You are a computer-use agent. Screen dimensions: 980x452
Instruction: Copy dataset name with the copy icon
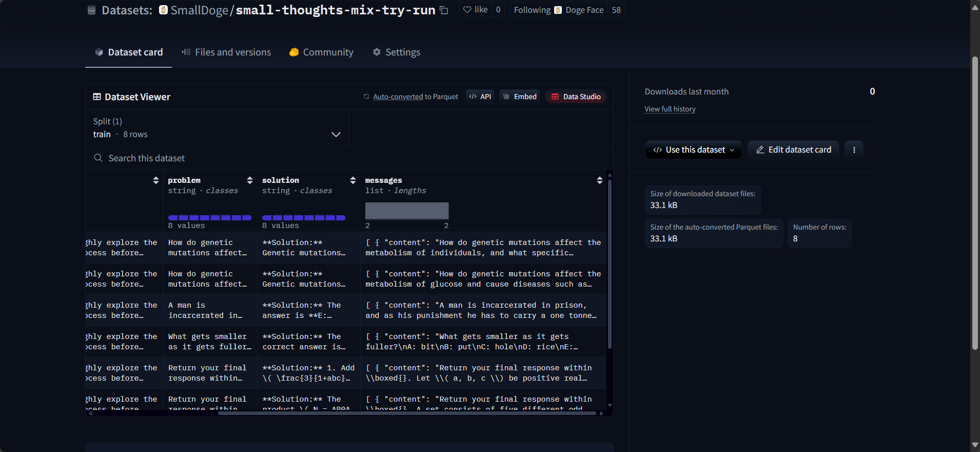click(x=444, y=10)
